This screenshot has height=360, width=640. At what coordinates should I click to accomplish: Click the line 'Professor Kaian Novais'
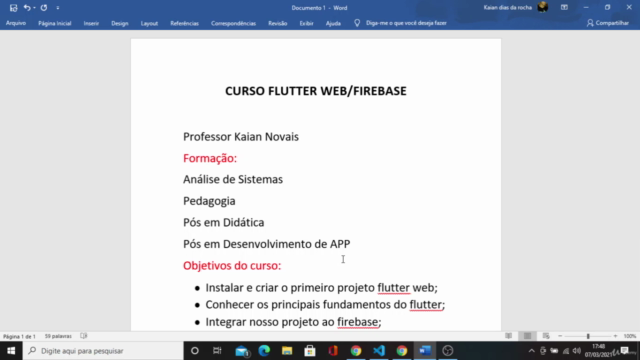click(x=241, y=136)
